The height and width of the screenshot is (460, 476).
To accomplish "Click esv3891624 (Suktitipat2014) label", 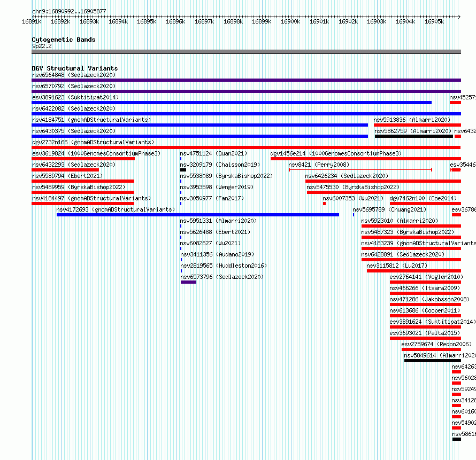I will pos(433,322).
